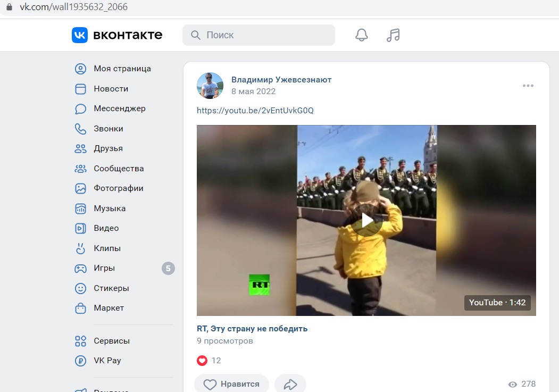559x392 pixels.
Task: Open the youtu.be link in post
Action: pos(255,111)
